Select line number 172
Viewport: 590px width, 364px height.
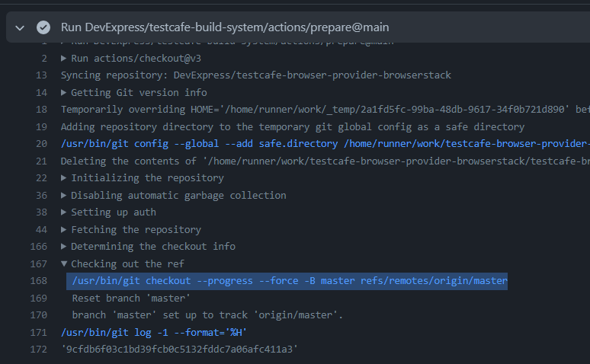[39, 350]
